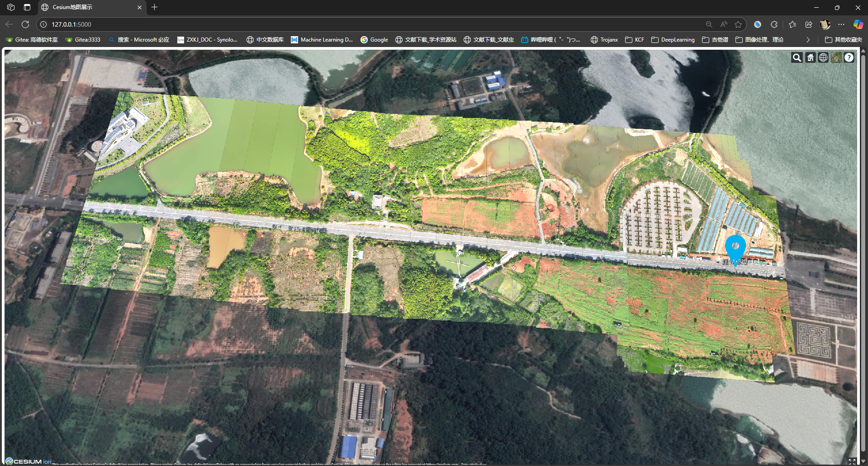Image resolution: width=868 pixels, height=466 pixels.
Task: Expand the hidden bookmarks overflow chevron
Action: click(x=808, y=40)
